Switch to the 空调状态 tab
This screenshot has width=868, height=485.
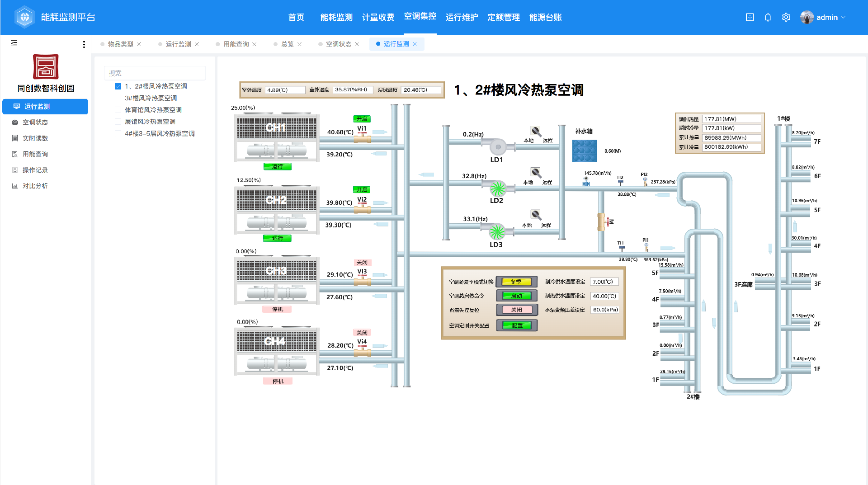pyautogui.click(x=338, y=44)
